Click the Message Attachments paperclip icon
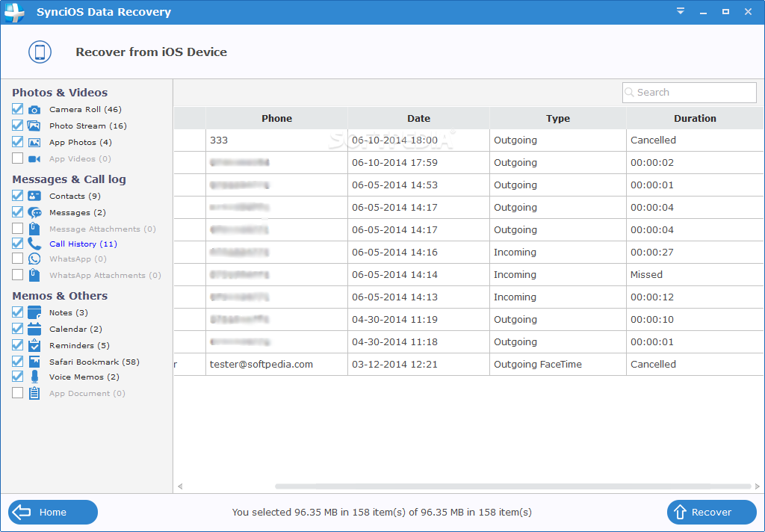The height and width of the screenshot is (532, 765). [x=34, y=229]
